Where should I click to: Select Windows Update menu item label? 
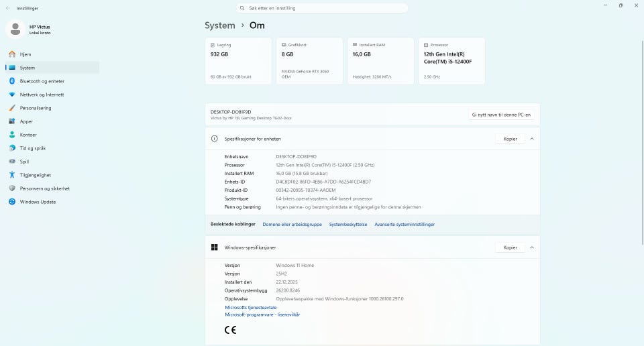(x=38, y=202)
